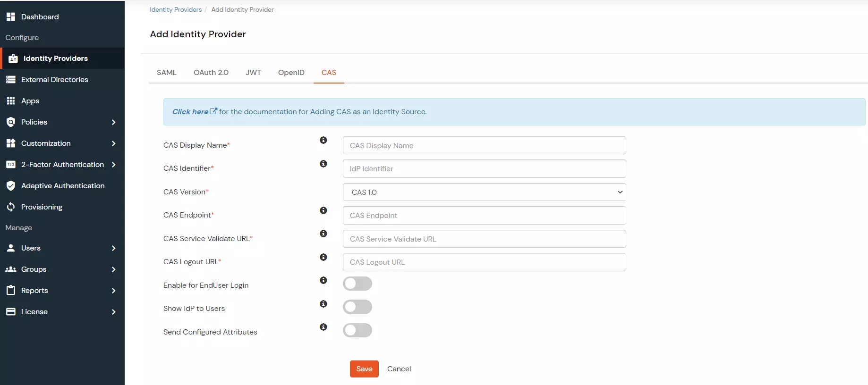This screenshot has width=868, height=385.
Task: Expand the 2-Factor Authentication chevron
Action: coord(113,165)
